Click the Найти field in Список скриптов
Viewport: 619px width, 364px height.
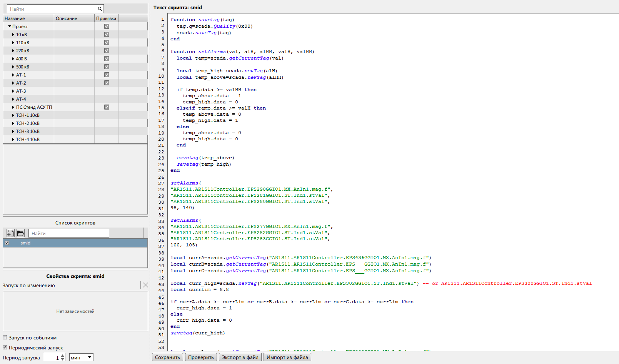coord(68,233)
